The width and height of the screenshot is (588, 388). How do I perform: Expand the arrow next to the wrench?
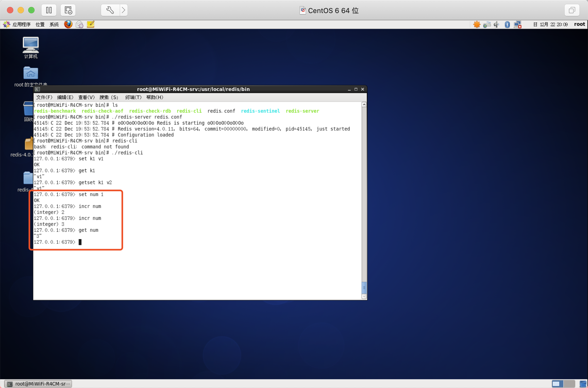pyautogui.click(x=124, y=10)
